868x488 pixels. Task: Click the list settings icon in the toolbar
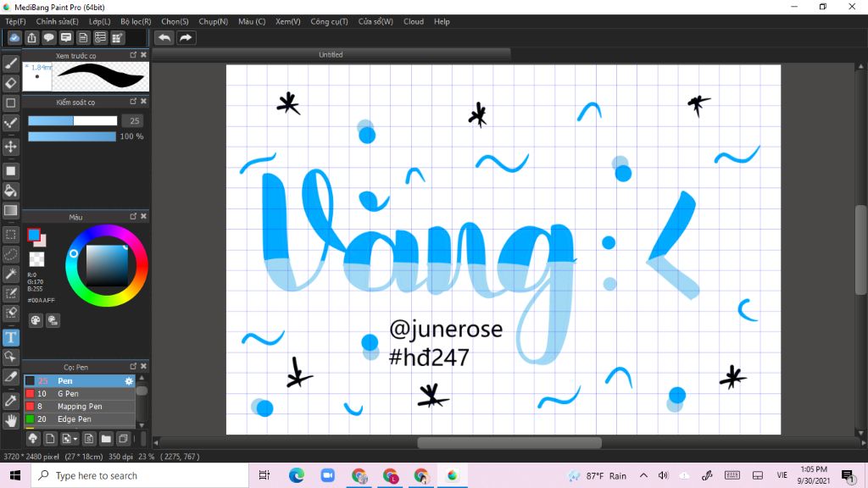100,37
